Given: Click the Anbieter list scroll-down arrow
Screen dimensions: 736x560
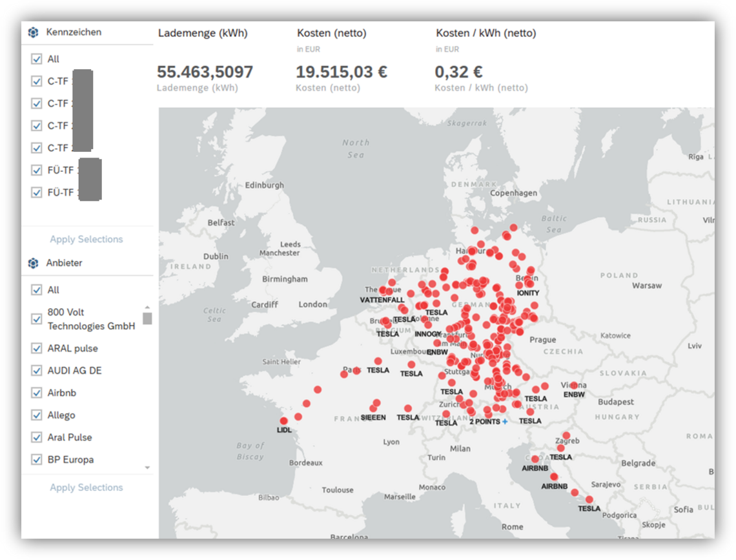Looking at the screenshot, I should tap(147, 468).
